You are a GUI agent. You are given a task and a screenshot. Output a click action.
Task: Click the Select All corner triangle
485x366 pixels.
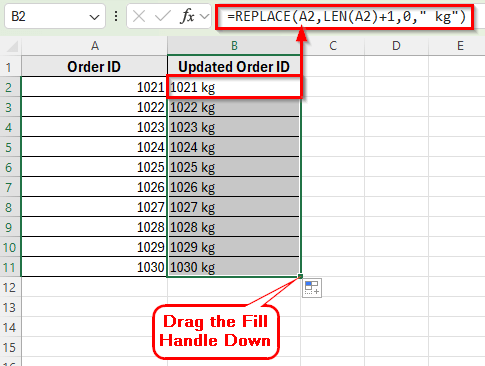click(11, 46)
